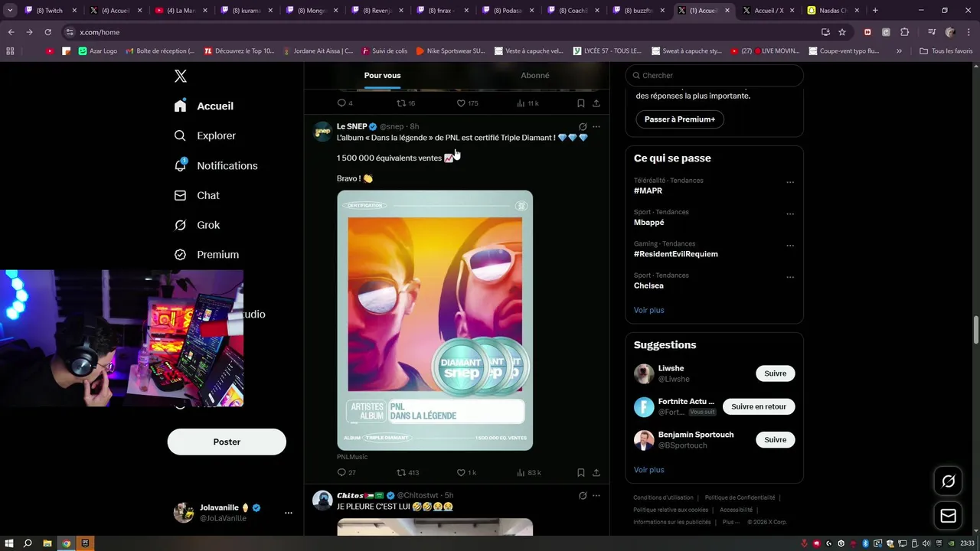The width and height of the screenshot is (980, 551).
Task: Switch to Pour vous tab
Action: point(382,75)
